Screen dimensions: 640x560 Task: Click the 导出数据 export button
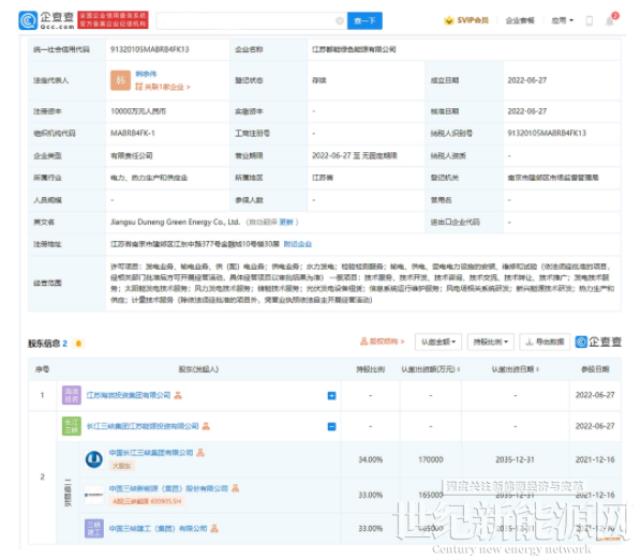tap(544, 342)
